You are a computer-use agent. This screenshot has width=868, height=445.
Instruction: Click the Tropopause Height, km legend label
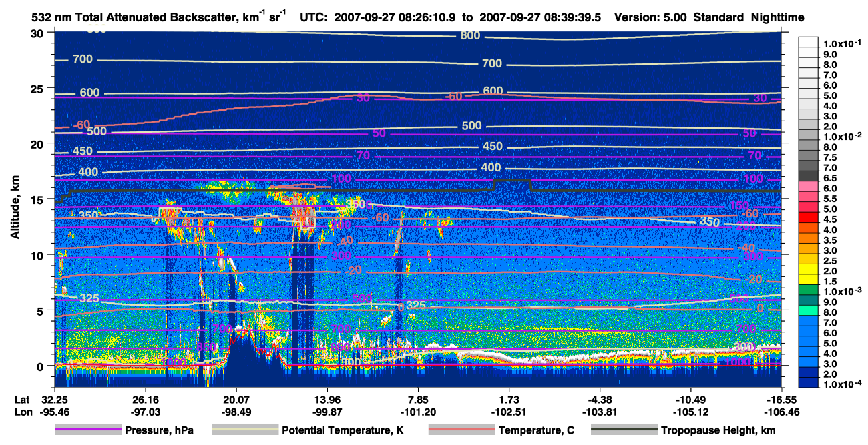718,430
